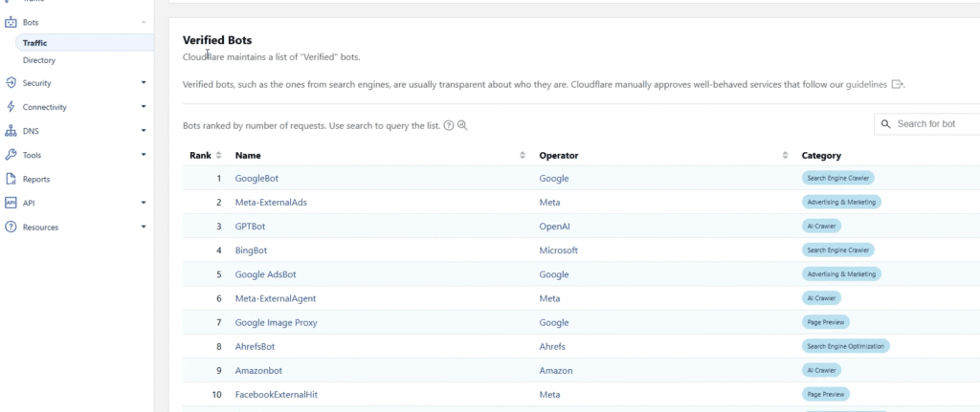Sort the table by Operator column arrows
Image resolution: width=980 pixels, height=412 pixels.
pos(785,156)
